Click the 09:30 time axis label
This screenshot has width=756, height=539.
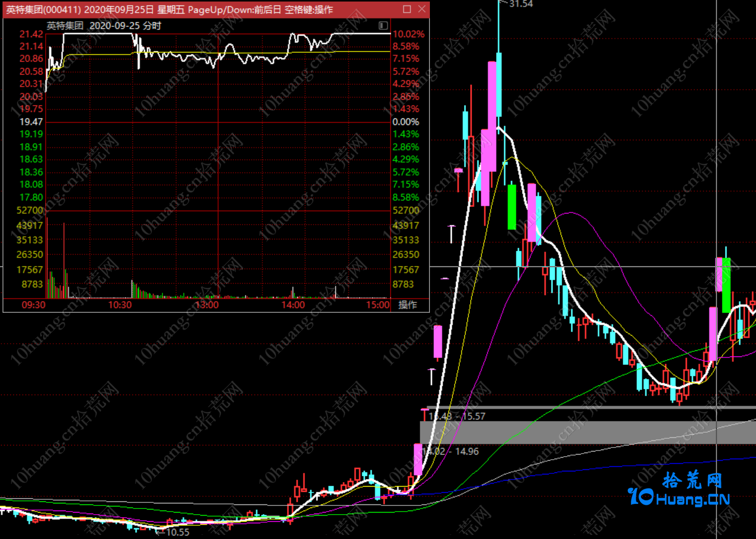34,305
